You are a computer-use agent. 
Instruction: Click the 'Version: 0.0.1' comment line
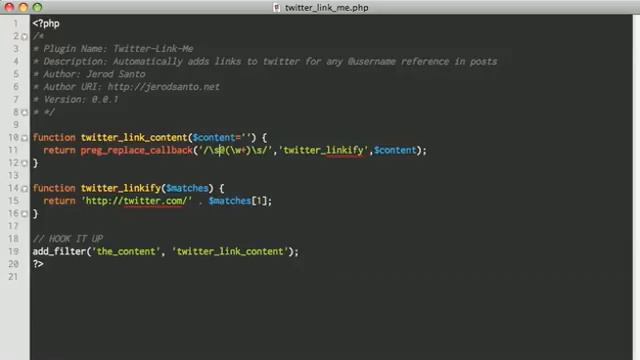pyautogui.click(x=76, y=100)
